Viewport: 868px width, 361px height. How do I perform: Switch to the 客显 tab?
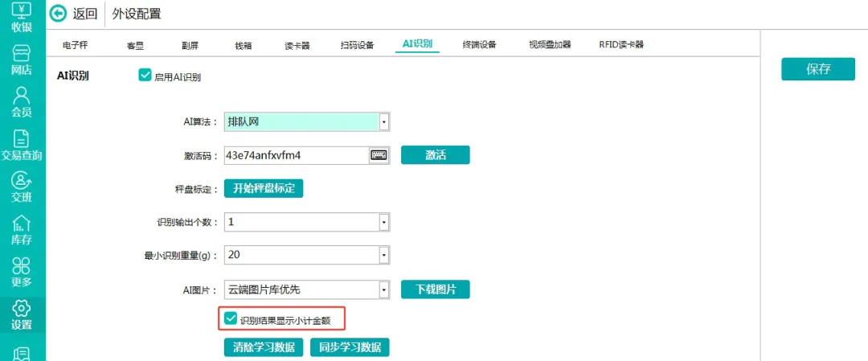point(136,45)
